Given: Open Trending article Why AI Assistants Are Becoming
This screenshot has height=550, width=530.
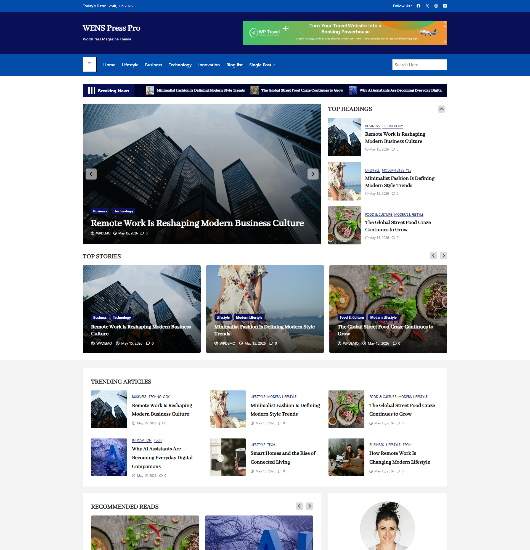Looking at the screenshot, I should [162, 457].
